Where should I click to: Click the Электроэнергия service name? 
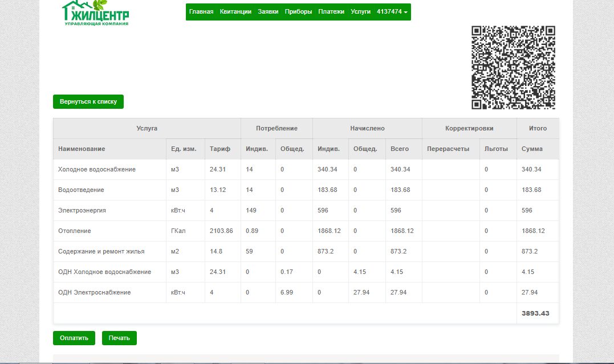click(82, 211)
